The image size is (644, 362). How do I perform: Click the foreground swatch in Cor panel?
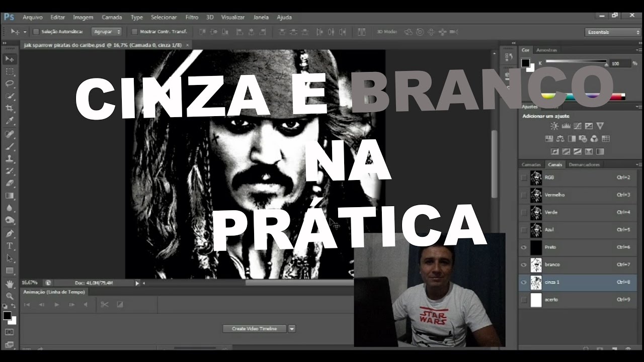525,63
